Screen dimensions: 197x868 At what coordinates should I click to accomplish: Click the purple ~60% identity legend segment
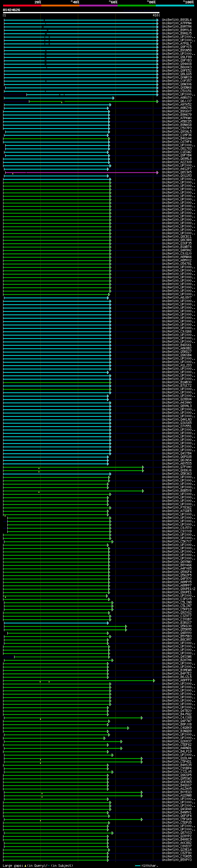[99, 6]
